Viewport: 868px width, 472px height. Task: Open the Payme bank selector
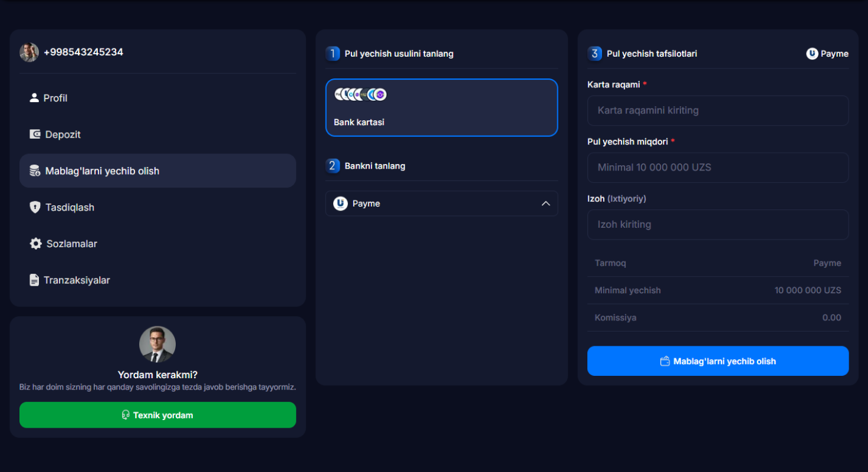click(x=442, y=204)
